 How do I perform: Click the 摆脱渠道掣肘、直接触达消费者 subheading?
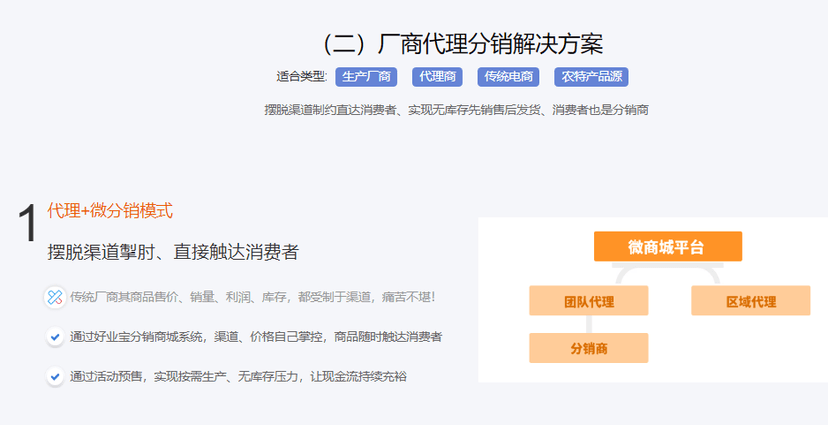[173, 252]
